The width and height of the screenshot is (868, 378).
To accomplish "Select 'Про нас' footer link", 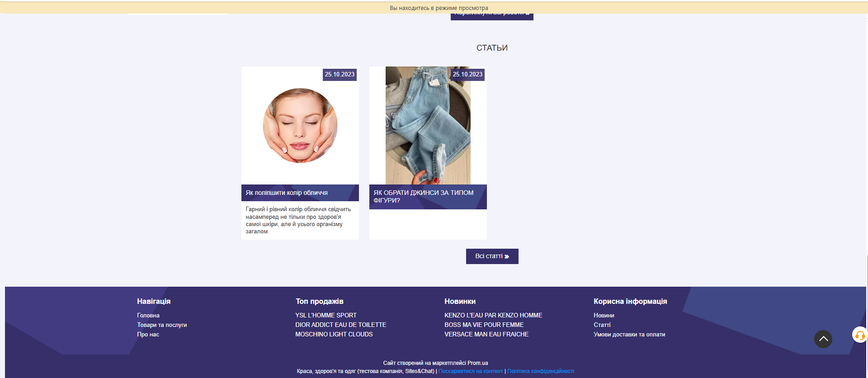I will coord(148,335).
